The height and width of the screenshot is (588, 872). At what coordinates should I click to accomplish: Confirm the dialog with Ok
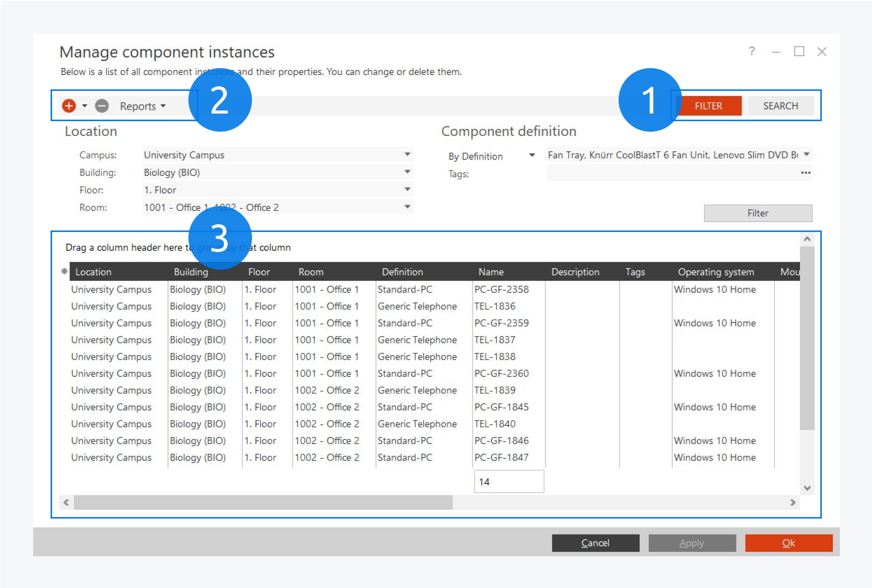click(x=789, y=543)
